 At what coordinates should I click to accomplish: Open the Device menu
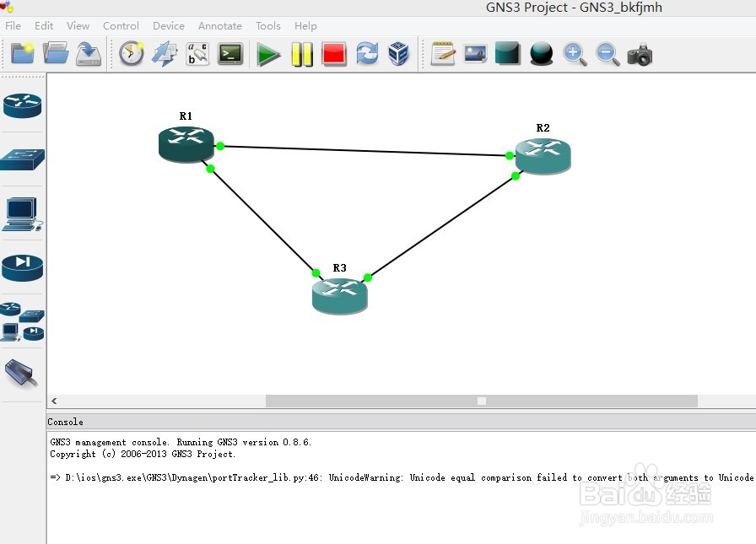[x=169, y=26]
